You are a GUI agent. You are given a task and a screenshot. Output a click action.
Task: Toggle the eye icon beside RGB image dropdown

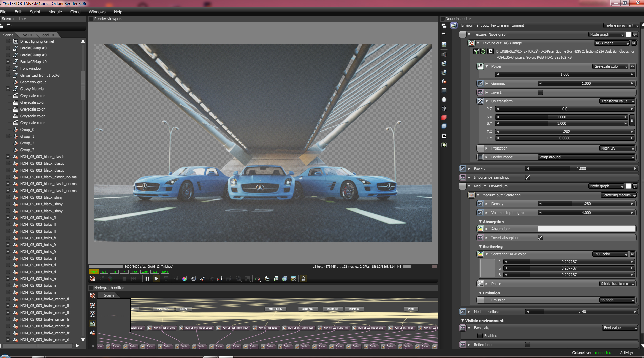(633, 43)
